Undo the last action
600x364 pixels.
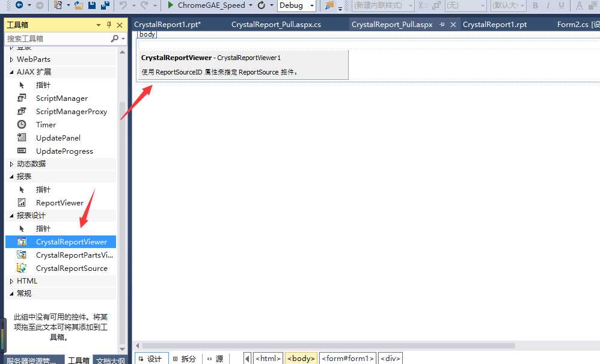123,5
